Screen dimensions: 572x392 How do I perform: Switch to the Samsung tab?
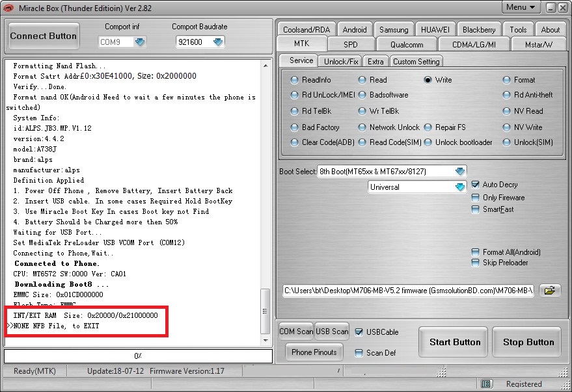pos(394,29)
